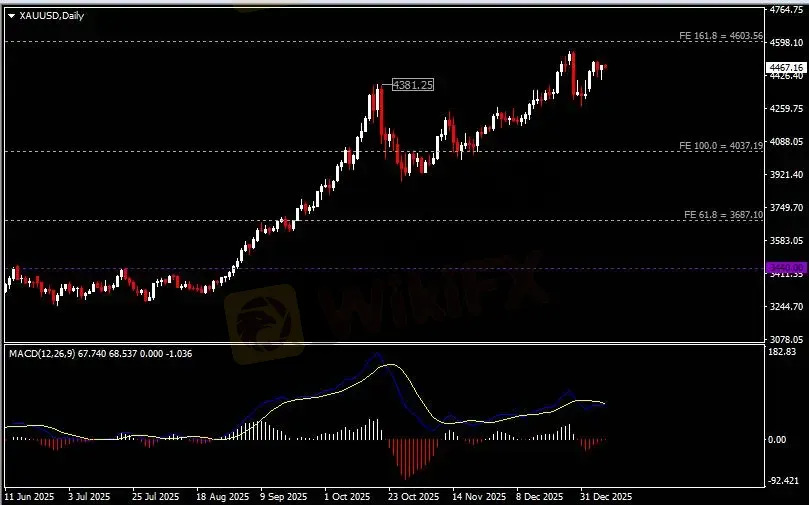Click the 14 Nov 2025 date label

479,497
